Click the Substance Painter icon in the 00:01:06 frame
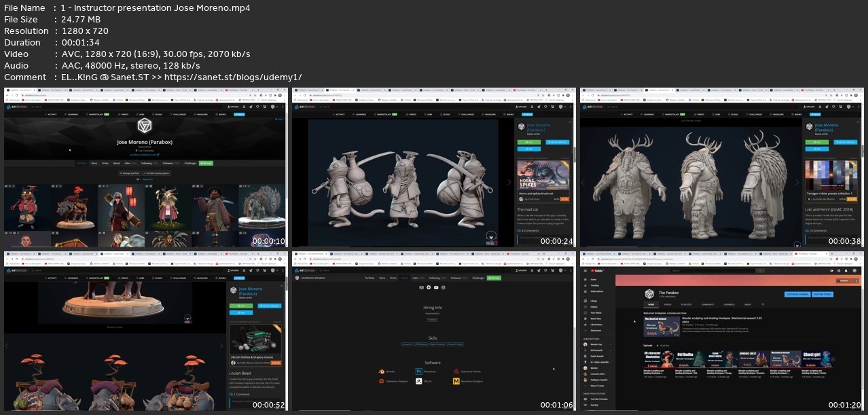868x415 pixels. pos(456,372)
